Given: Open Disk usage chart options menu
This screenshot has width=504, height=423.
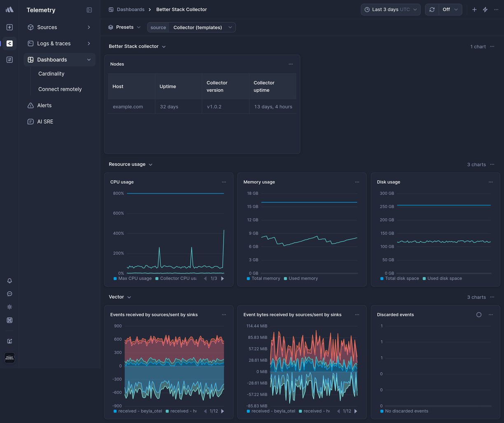Looking at the screenshot, I should coord(491,182).
